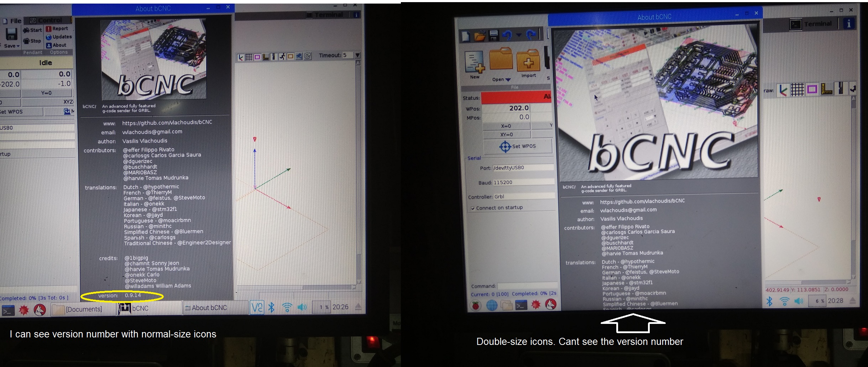Click the running-man rapid icon beside Timeout
Screen dimensions: 868x367
(282, 56)
